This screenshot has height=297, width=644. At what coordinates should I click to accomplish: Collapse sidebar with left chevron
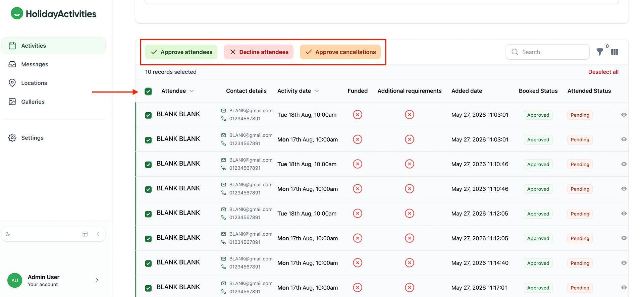click(x=98, y=234)
